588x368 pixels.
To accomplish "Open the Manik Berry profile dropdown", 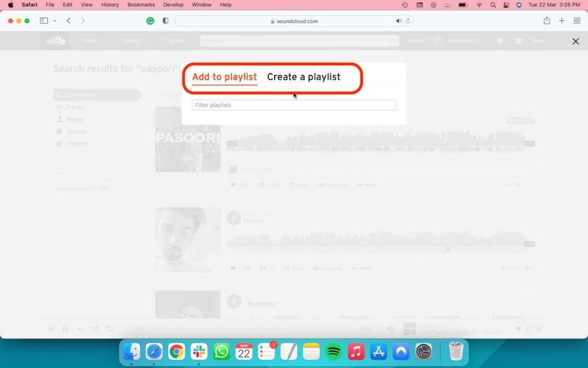I will 461,41.
